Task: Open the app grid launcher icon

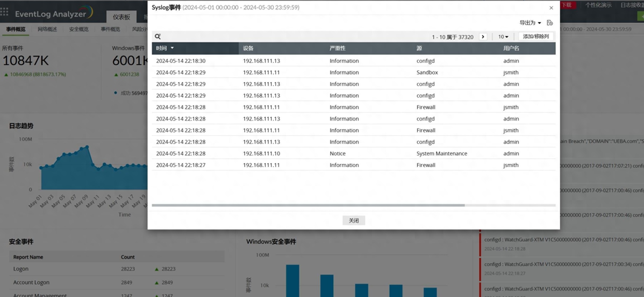Action: [x=4, y=12]
